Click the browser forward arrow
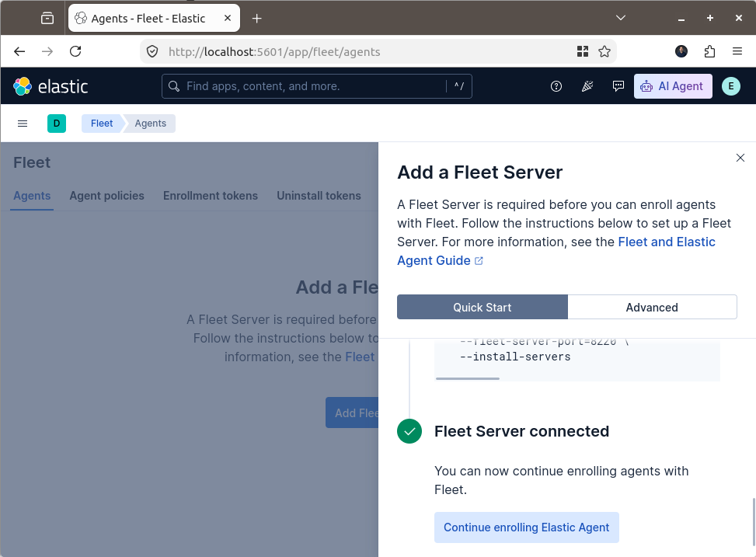This screenshot has height=557, width=756. pos(47,51)
